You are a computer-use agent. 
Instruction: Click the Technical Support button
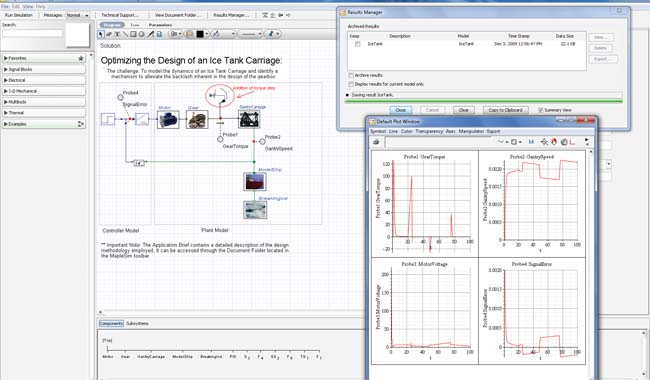pos(120,15)
